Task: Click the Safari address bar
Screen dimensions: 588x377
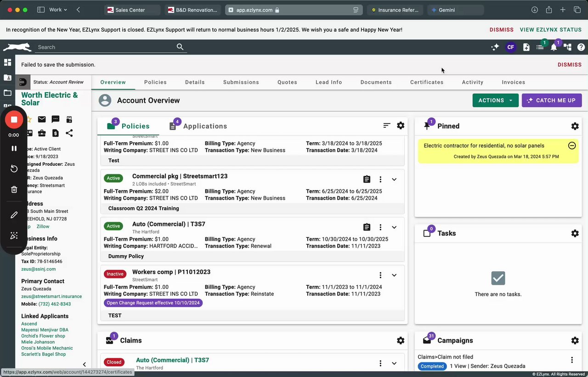Action: coord(294,10)
